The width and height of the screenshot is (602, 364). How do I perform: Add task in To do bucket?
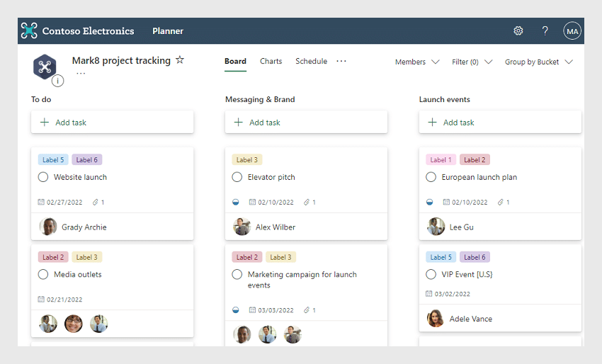[x=112, y=122]
